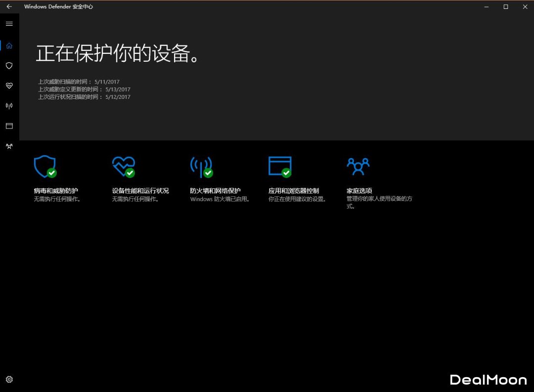Open app and browser control sidebar icon
This screenshot has width=534, height=392.
coord(9,126)
